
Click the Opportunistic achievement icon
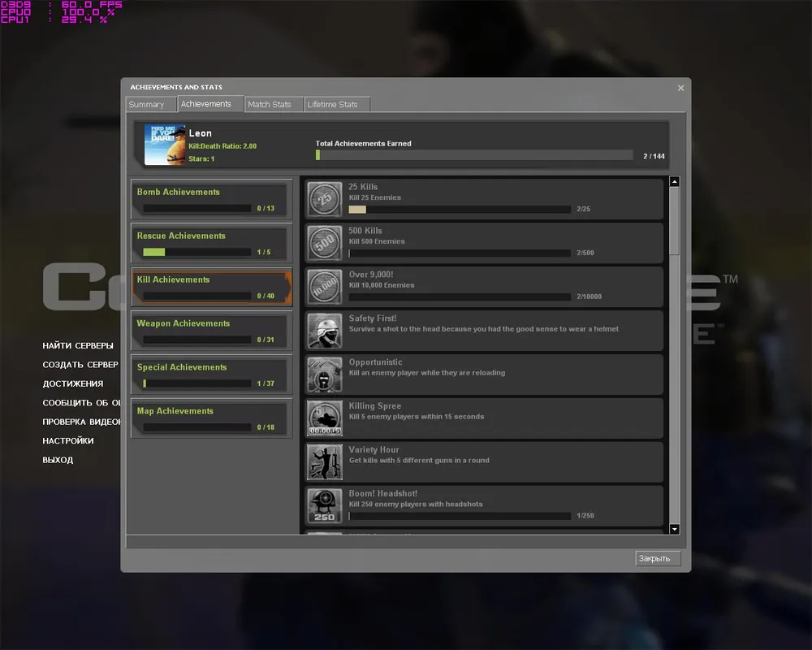325,375
